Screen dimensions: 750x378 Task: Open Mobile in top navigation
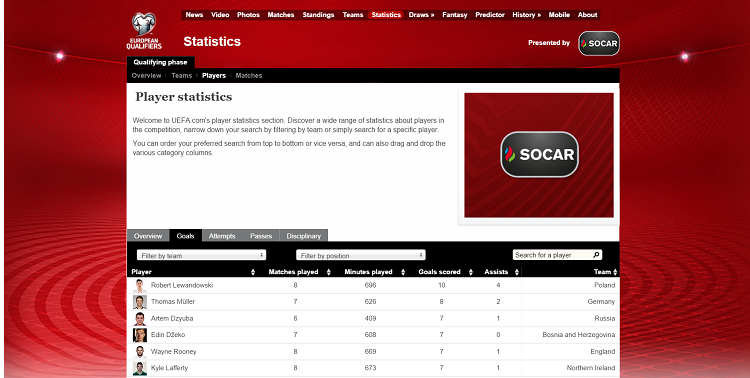pyautogui.click(x=559, y=15)
